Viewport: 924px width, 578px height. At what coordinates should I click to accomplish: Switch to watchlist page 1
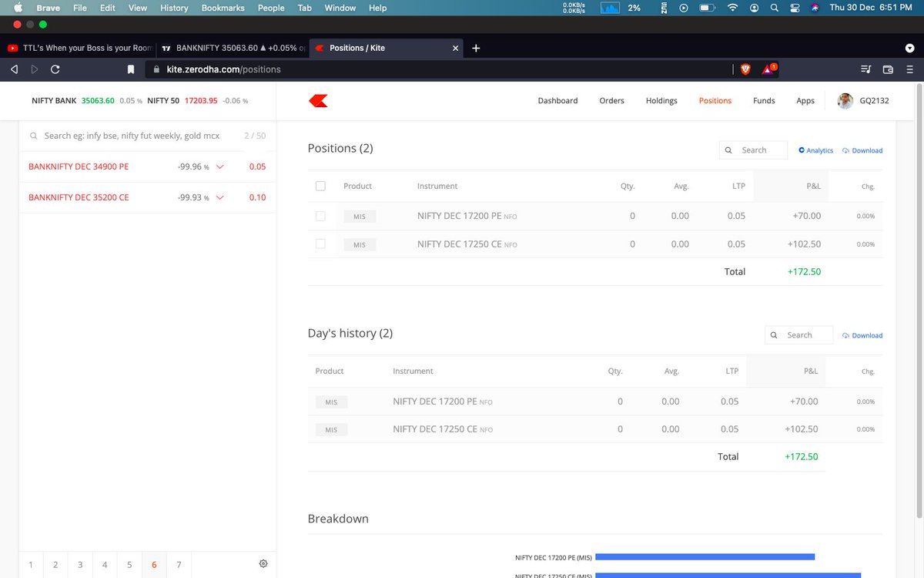[x=31, y=565]
